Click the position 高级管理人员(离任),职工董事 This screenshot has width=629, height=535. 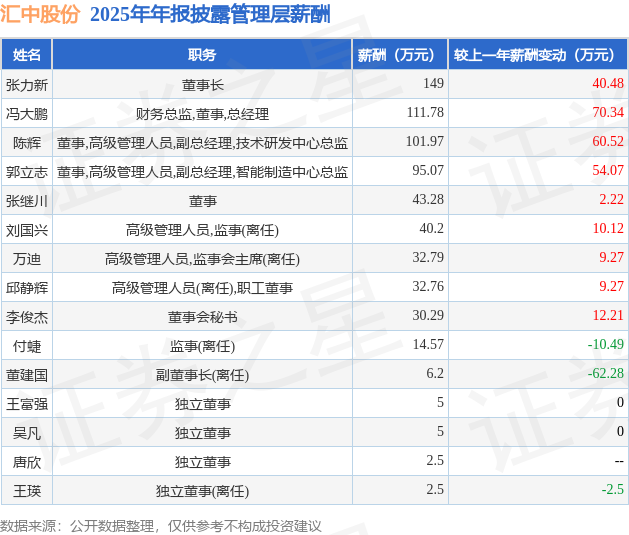202,288
